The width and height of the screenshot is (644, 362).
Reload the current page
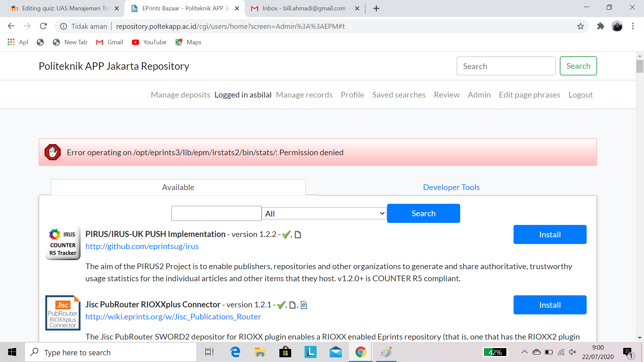[x=43, y=26]
